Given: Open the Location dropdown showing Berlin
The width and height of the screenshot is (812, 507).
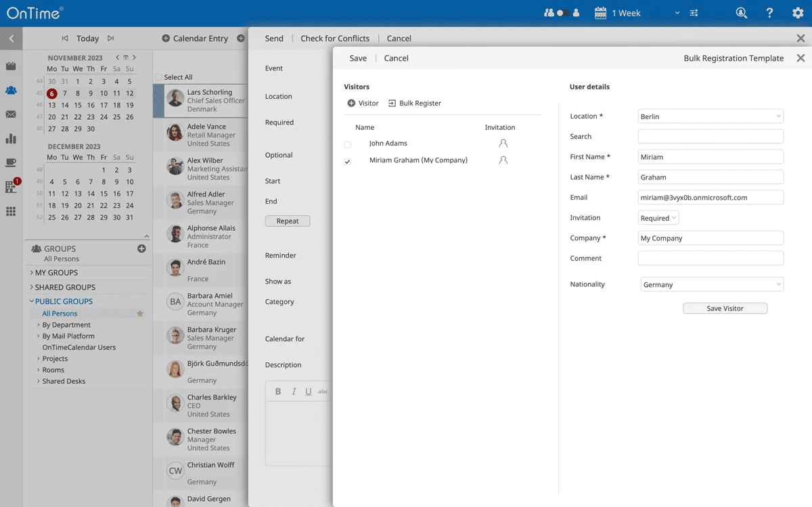Looking at the screenshot, I should tap(710, 116).
